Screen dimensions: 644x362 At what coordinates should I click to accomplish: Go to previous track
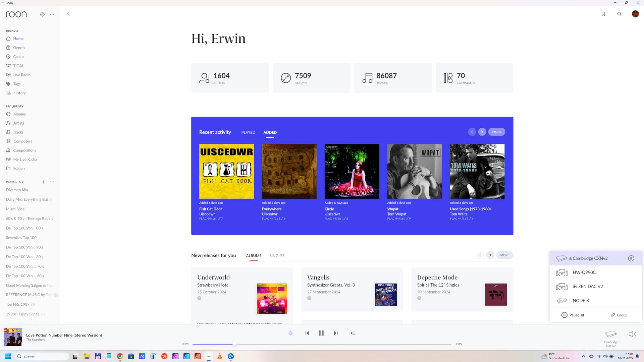click(x=307, y=333)
